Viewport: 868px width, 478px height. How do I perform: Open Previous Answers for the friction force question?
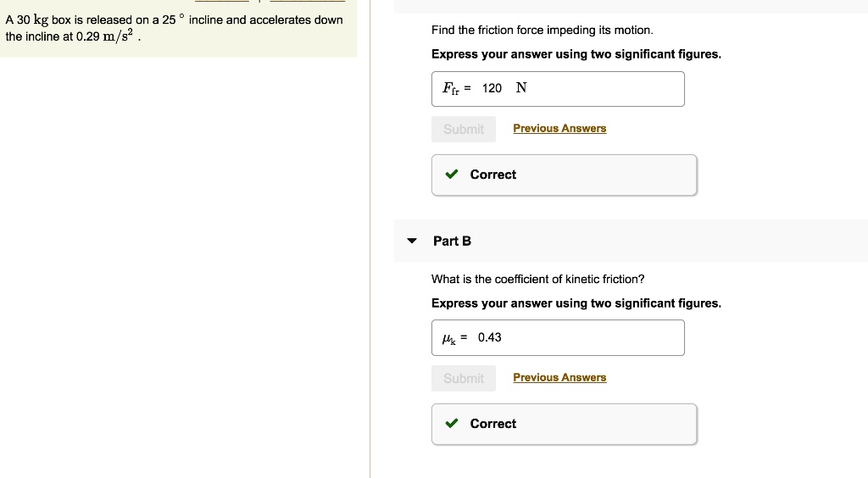point(559,129)
